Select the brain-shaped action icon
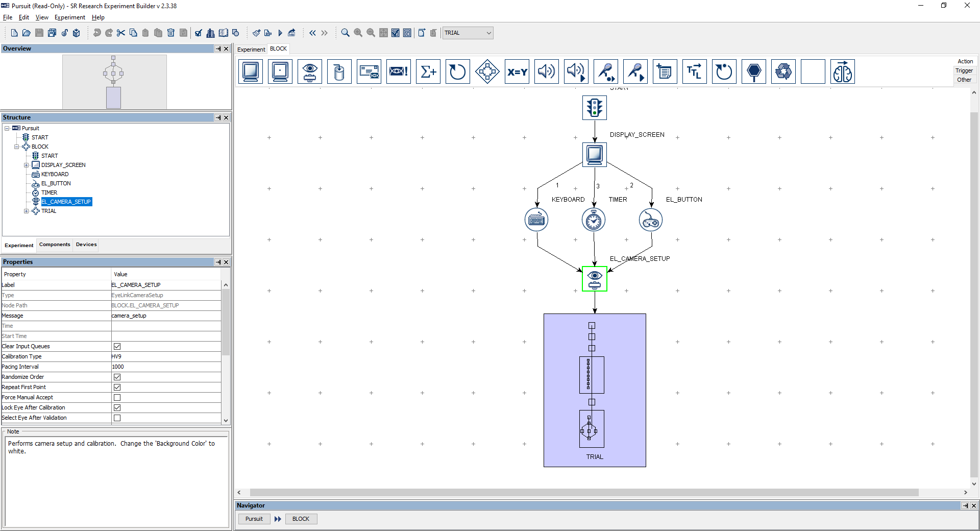Screen dimensions: 980x531 coord(843,71)
